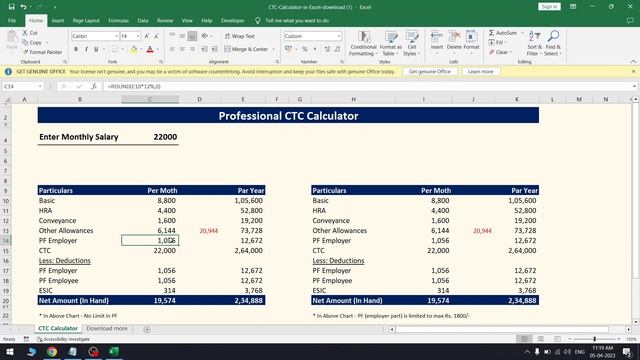Screen dimensions: 640x360
Task: Open the Developer ribbon tab
Action: click(x=233, y=20)
